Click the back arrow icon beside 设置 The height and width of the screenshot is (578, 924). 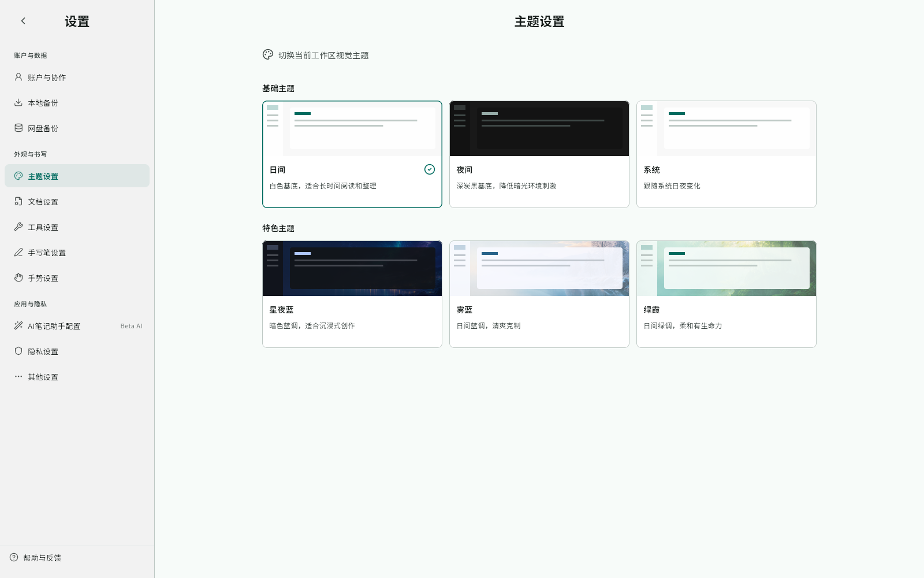[x=23, y=21]
